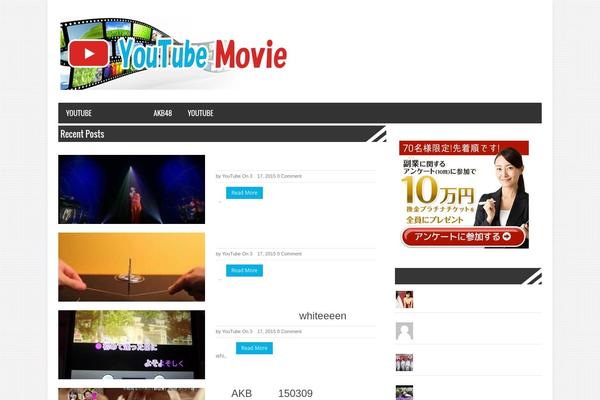This screenshot has width=600, height=400.
Task: Click the fourth sidebar avatar at bottom
Action: point(404,392)
